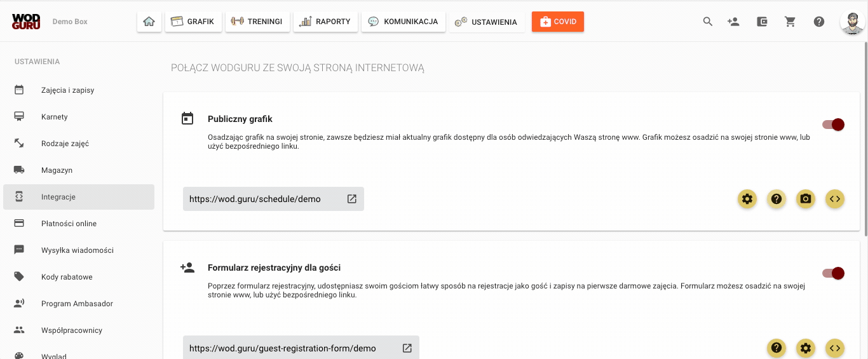Select Integracje in the sidebar
The height and width of the screenshot is (359, 868).
click(x=79, y=197)
